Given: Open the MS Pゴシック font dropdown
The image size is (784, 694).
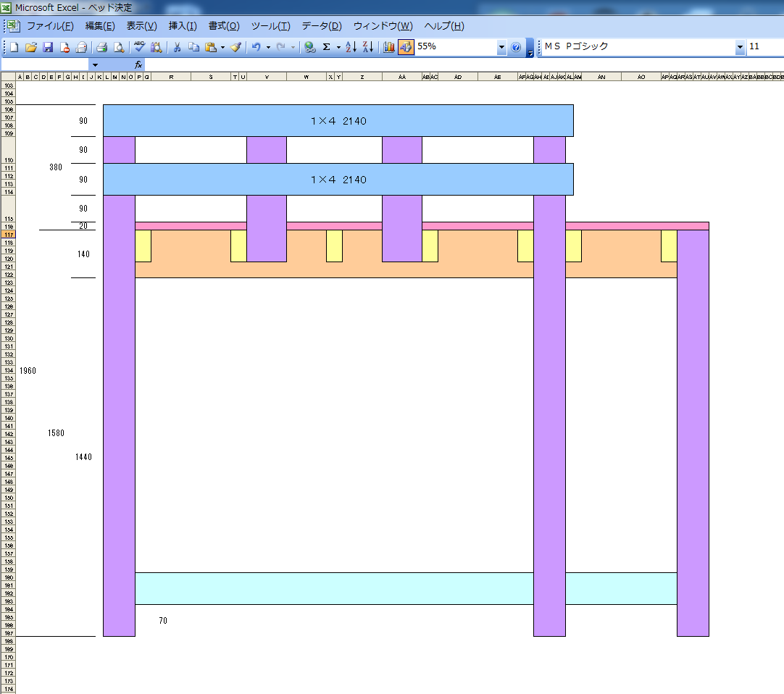Looking at the screenshot, I should coord(740,47).
